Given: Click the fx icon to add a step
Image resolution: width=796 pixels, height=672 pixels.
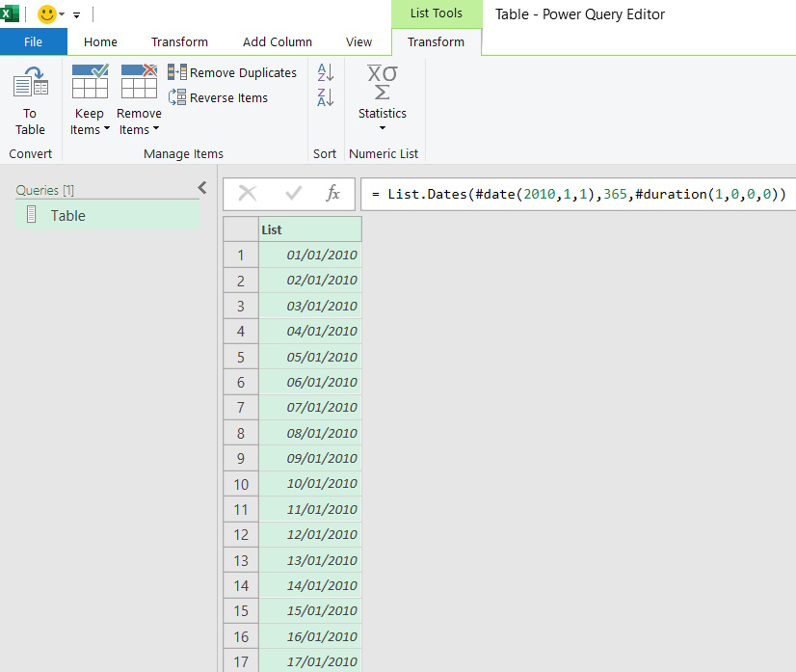Looking at the screenshot, I should 332,194.
